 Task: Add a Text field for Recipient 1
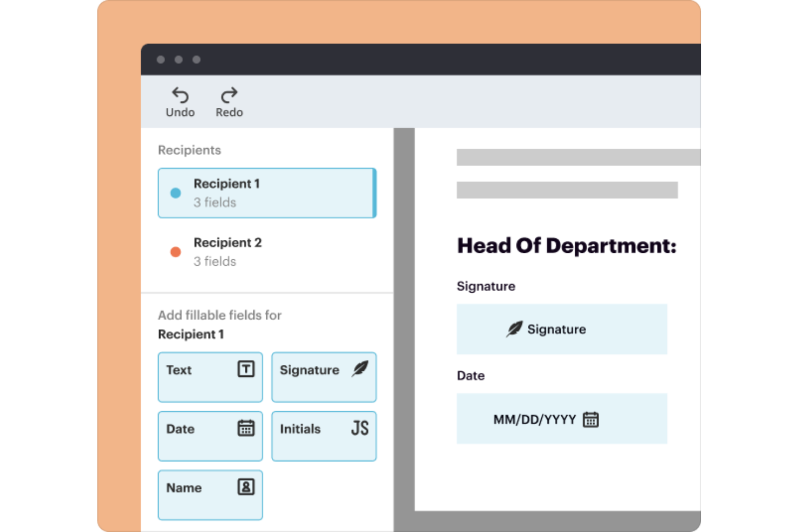pos(210,377)
